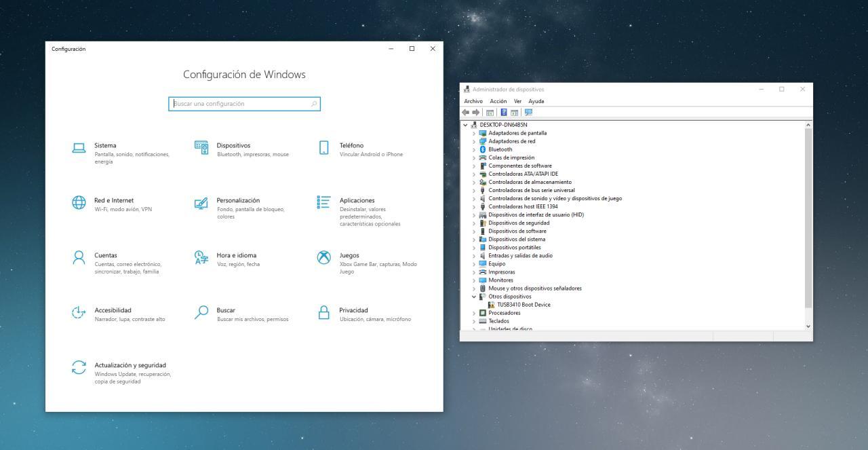Collapse the Otros dispositivos node
This screenshot has height=450, width=868.
point(474,297)
